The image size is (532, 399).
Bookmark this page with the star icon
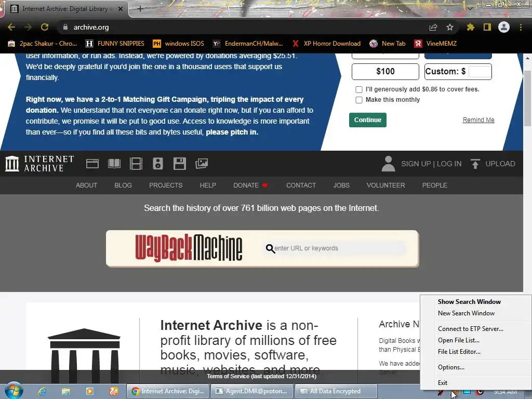(450, 27)
